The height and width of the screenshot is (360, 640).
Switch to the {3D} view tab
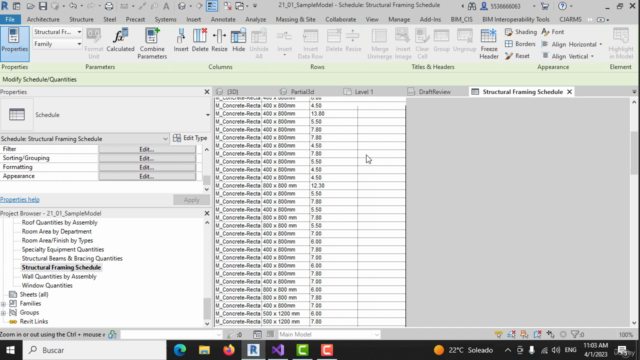pos(232,92)
